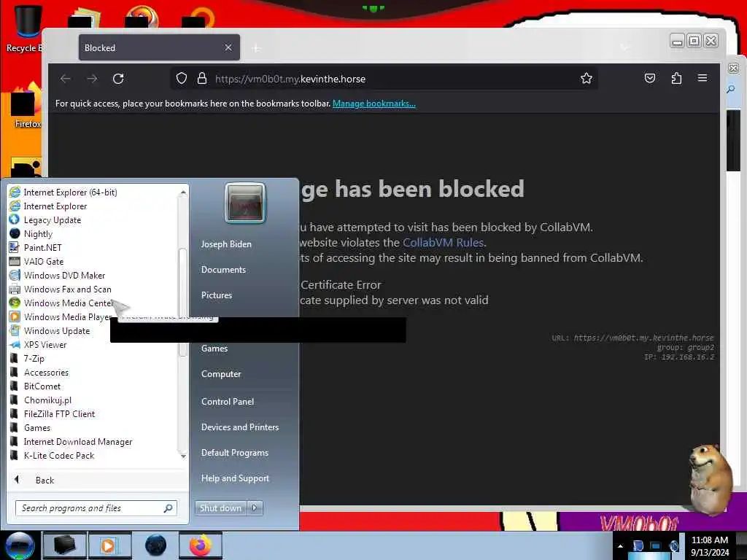The width and height of the screenshot is (747, 560).
Task: Select the Blocked tab
Action: [159, 47]
